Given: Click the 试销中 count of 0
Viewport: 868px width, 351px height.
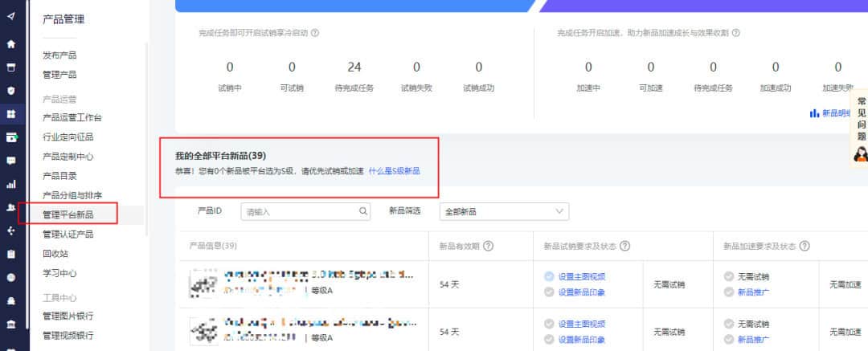Looking at the screenshot, I should coord(230,67).
